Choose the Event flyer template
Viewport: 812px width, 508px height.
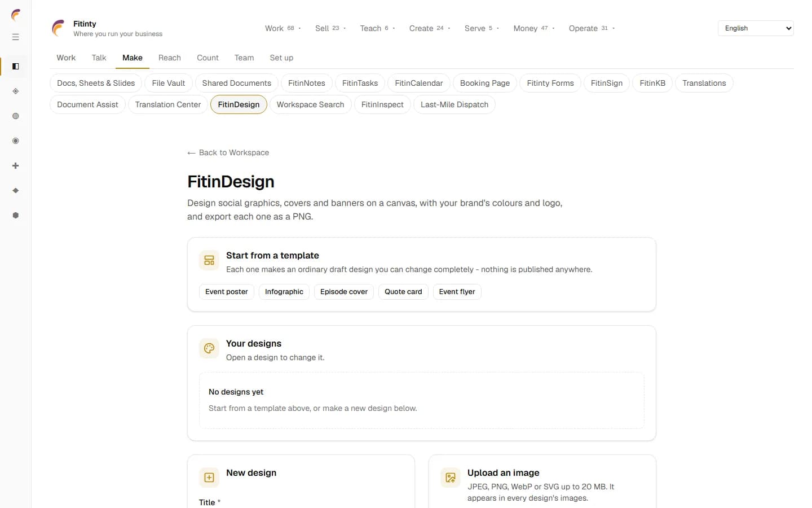457,292
